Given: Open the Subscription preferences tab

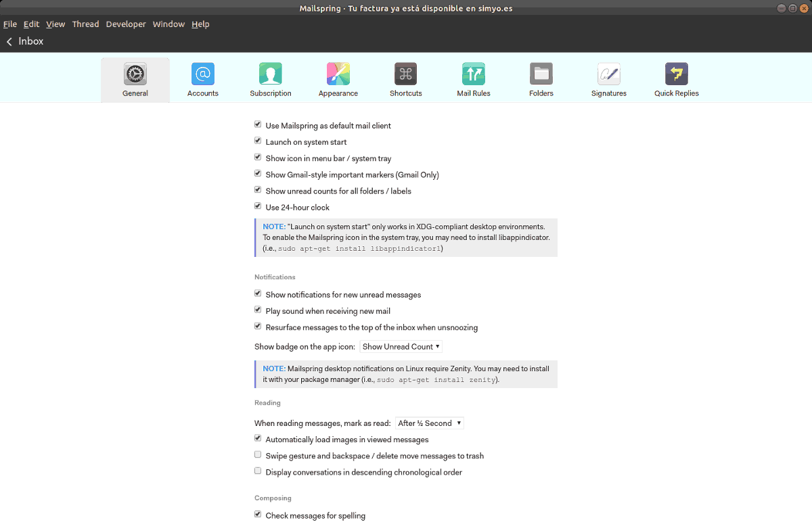Looking at the screenshot, I should (271, 80).
